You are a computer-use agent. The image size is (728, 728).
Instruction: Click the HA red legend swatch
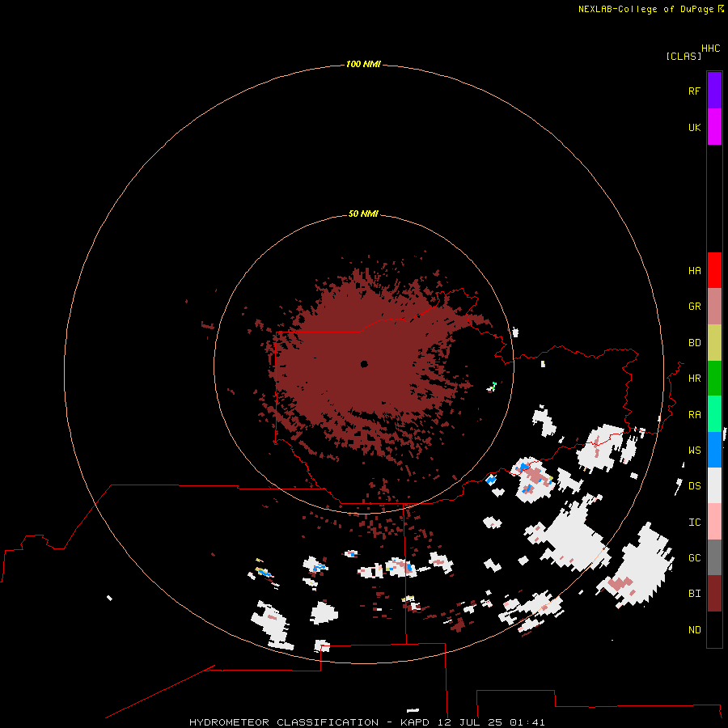(714, 270)
